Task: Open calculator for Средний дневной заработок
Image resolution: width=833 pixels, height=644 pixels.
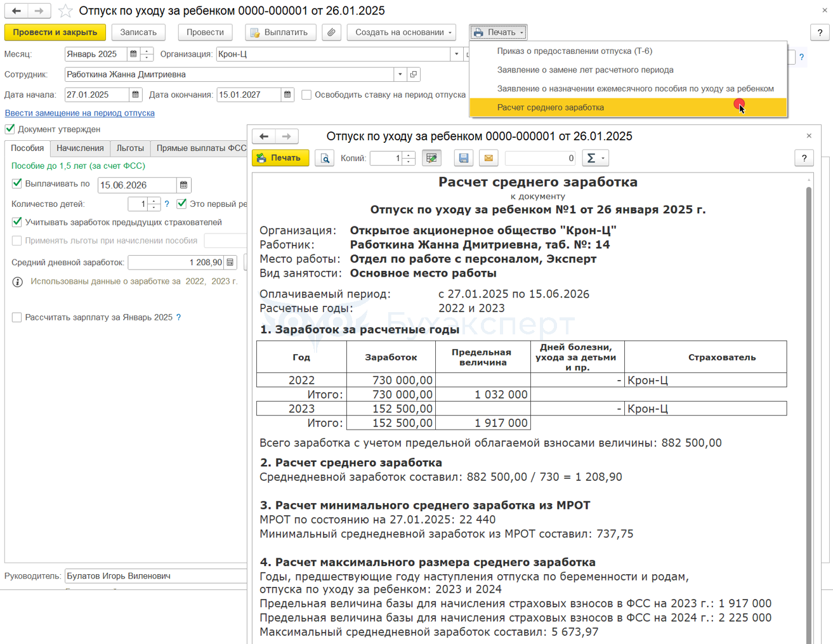Action: (x=230, y=262)
